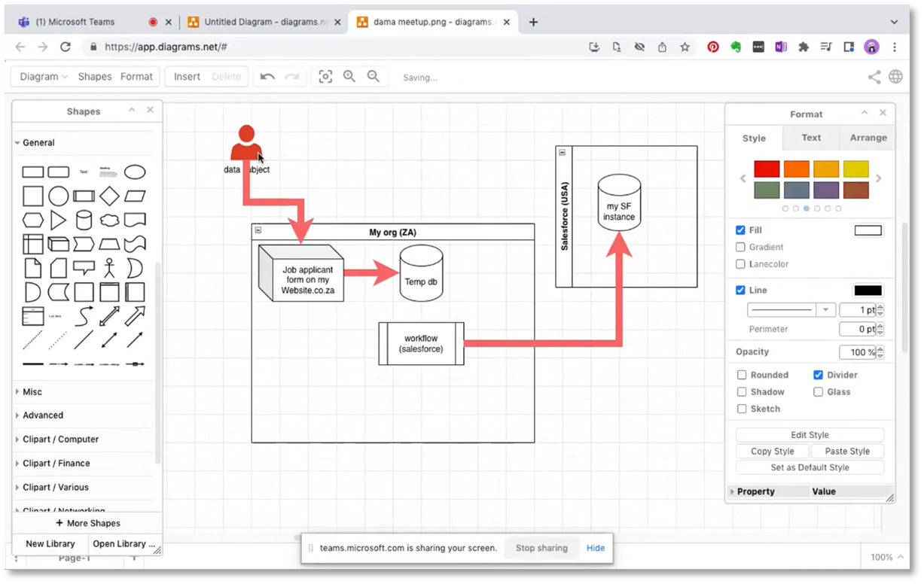Open the share icon at top right
The width and height of the screenshot is (924, 584).
(874, 77)
